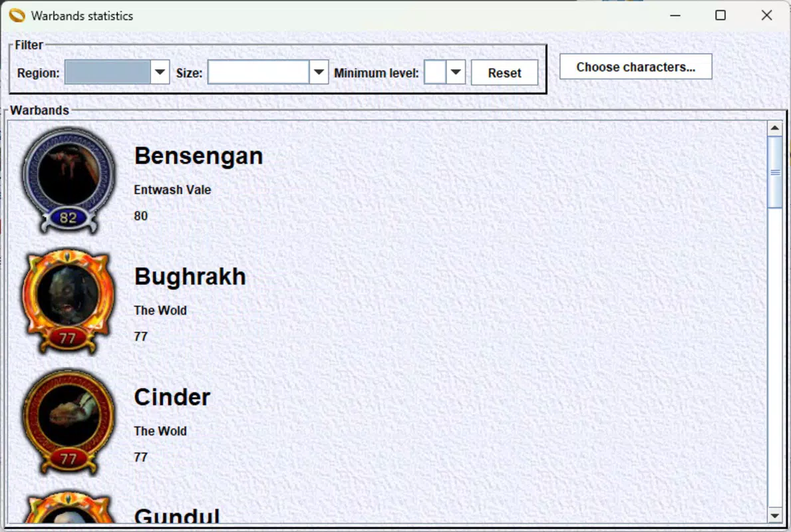Minimize the Warbands statistics window
Screen dimensions: 791x532
point(675,16)
